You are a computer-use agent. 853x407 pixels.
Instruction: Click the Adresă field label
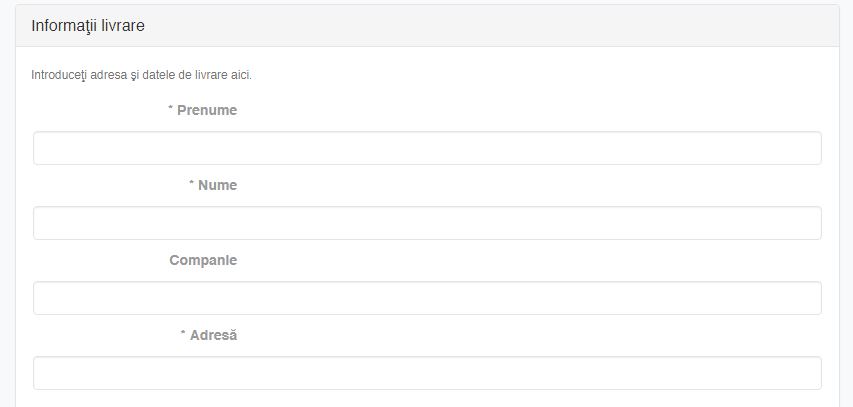(213, 335)
